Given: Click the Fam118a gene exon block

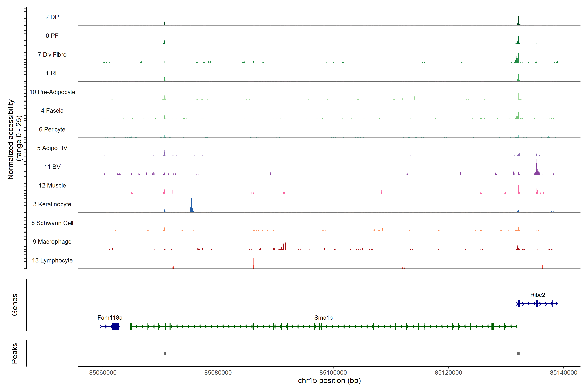Looking at the screenshot, I should [115, 326].
